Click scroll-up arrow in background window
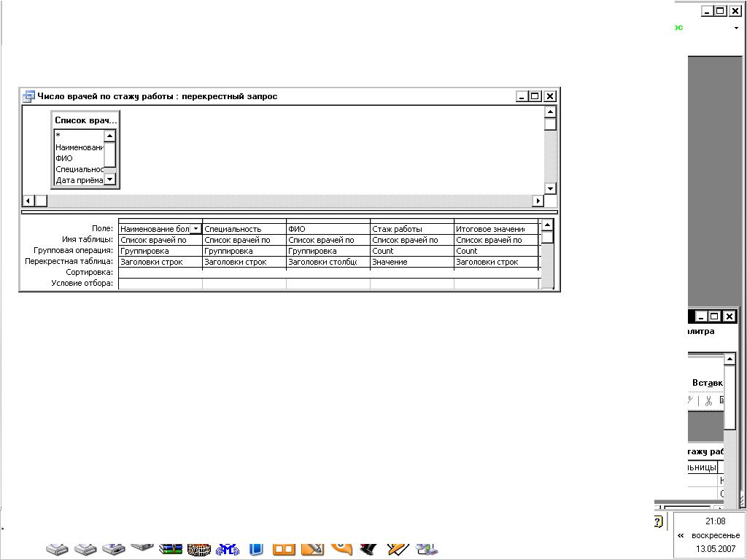 [729, 359]
